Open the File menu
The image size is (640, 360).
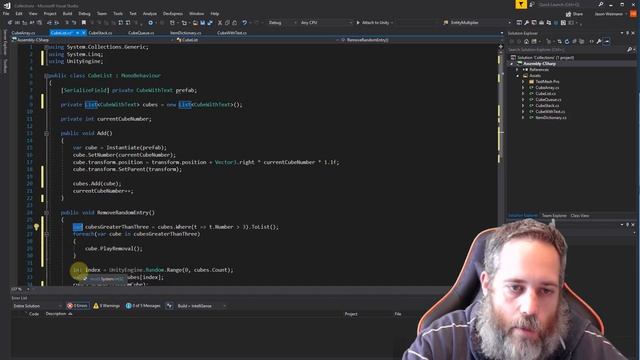[x=6, y=14]
